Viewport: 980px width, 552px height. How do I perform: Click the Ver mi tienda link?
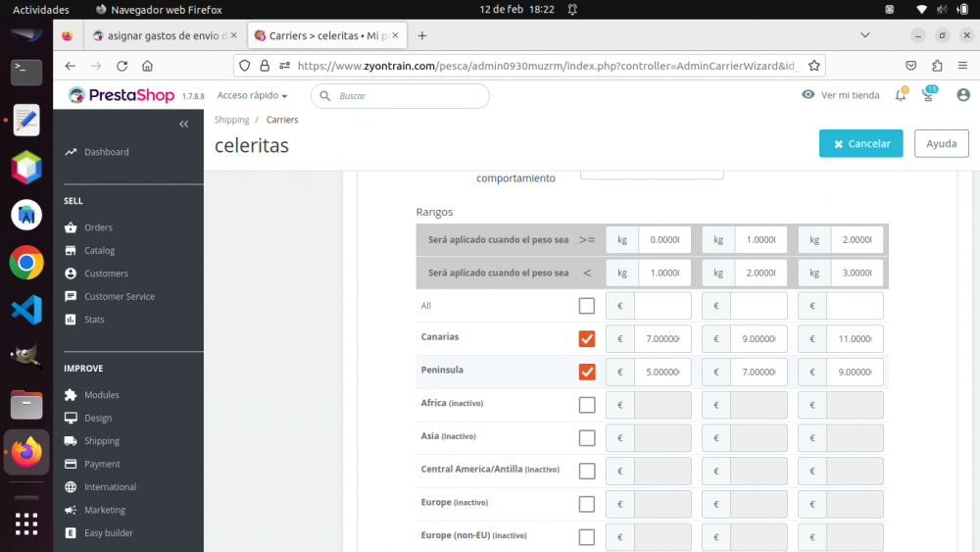pos(841,95)
